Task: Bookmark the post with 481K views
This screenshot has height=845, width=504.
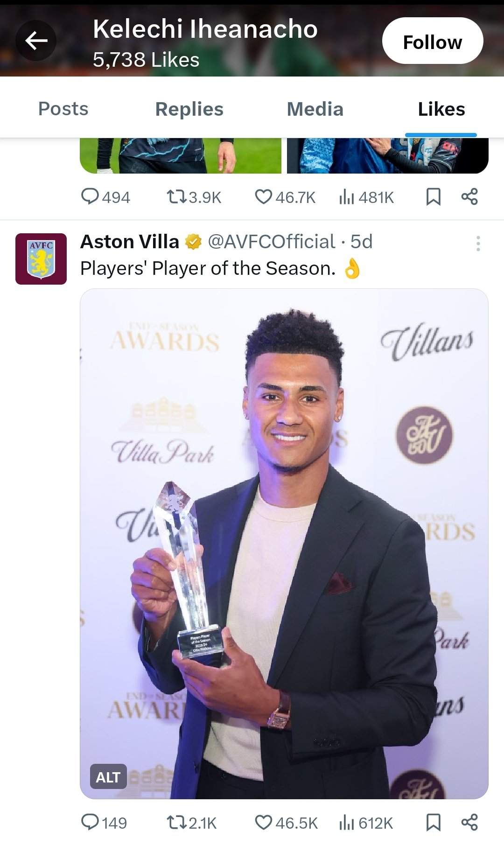Action: (x=433, y=196)
